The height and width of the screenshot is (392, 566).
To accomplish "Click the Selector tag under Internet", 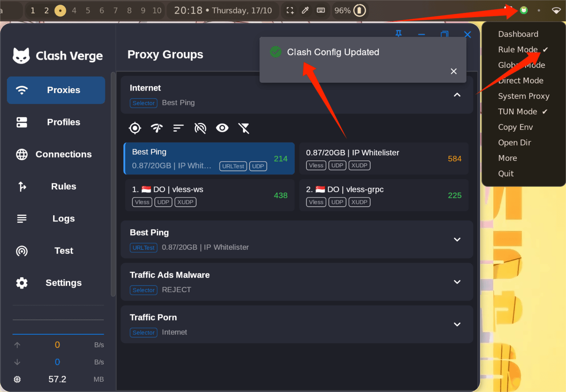I will click(143, 103).
